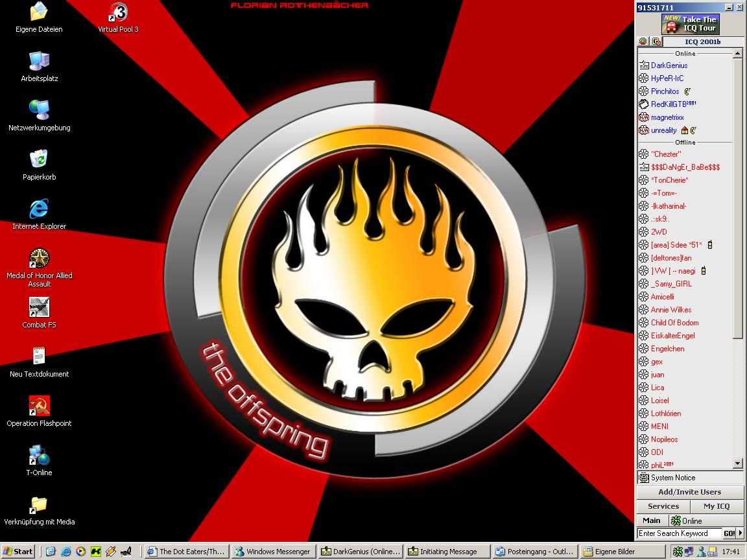This screenshot has width=747, height=560.
Task: Select offline contact $$$DaNgEr_BaBe$$$
Action: click(685, 167)
